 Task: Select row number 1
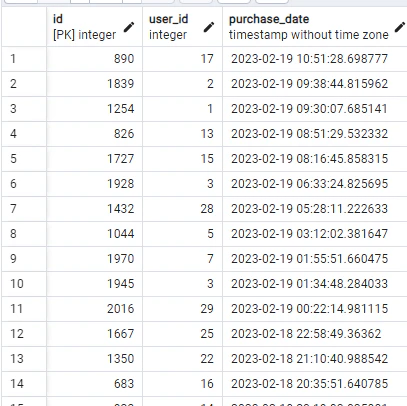[24, 59]
